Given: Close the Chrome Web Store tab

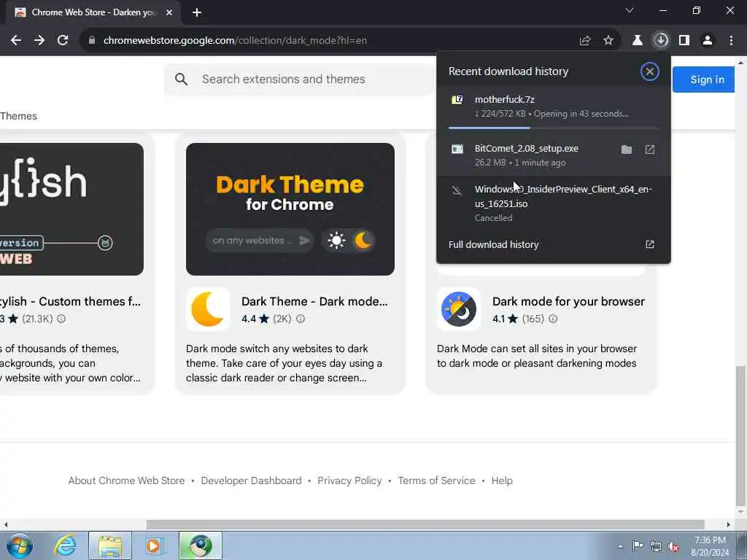Looking at the screenshot, I should (169, 12).
